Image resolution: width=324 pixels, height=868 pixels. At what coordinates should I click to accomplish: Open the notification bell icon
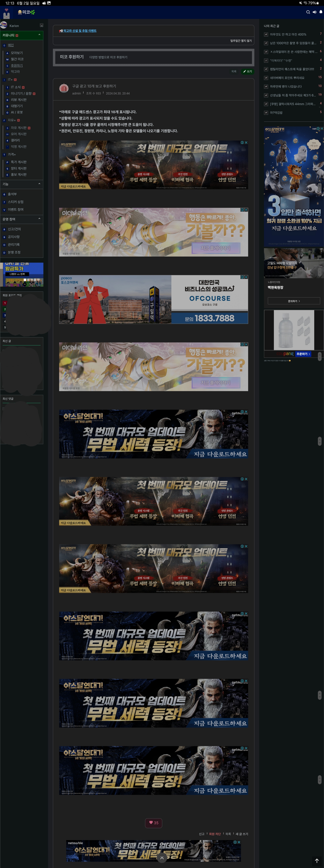point(321,12)
